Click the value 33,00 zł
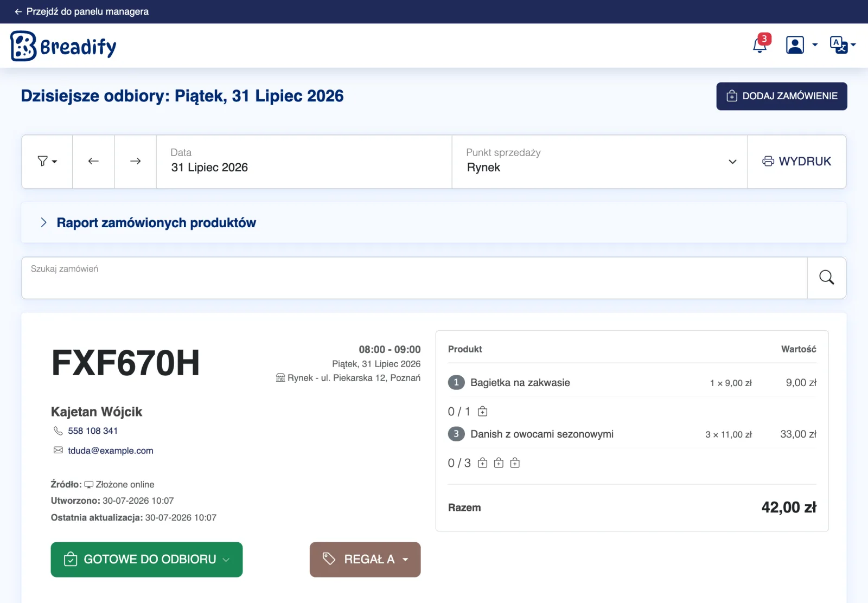Screen dimensions: 868x603 coord(798,434)
